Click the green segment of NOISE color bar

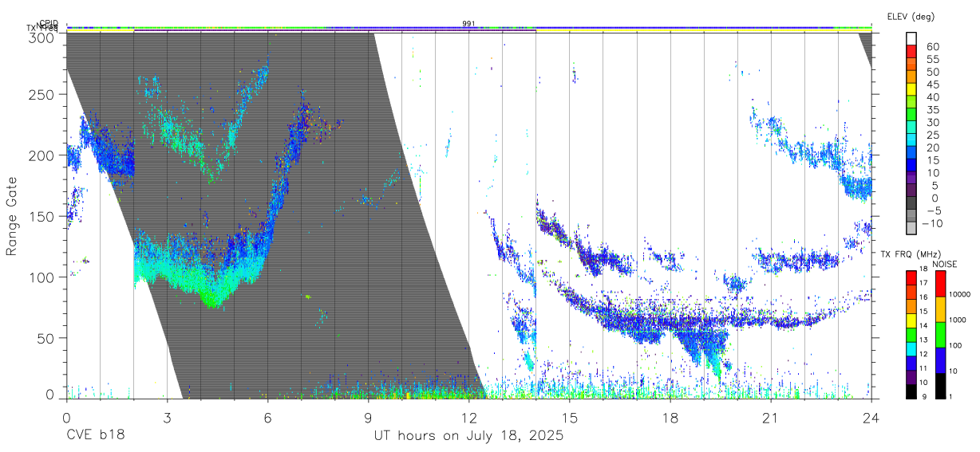point(940,334)
